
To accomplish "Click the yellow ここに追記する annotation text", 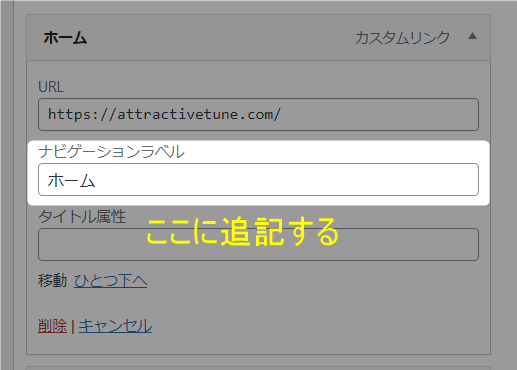I will pos(243,231).
